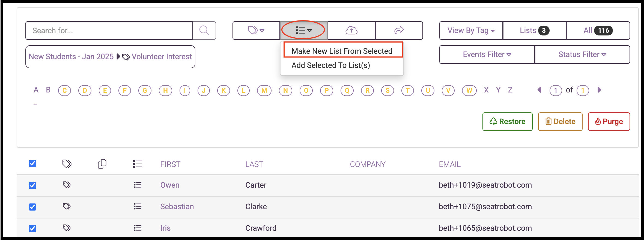
Task: Click the tag icon in Iris's row
Action: coord(67,228)
